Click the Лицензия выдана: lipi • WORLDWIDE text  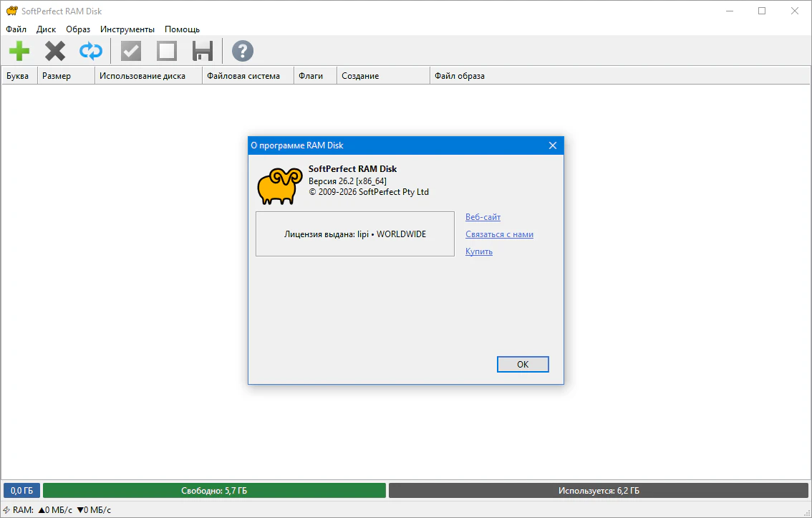click(x=355, y=234)
